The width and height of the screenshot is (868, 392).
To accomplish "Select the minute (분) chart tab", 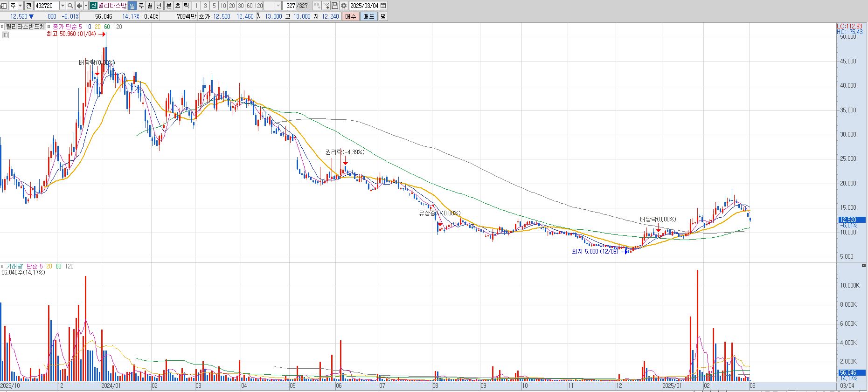I will point(169,6).
